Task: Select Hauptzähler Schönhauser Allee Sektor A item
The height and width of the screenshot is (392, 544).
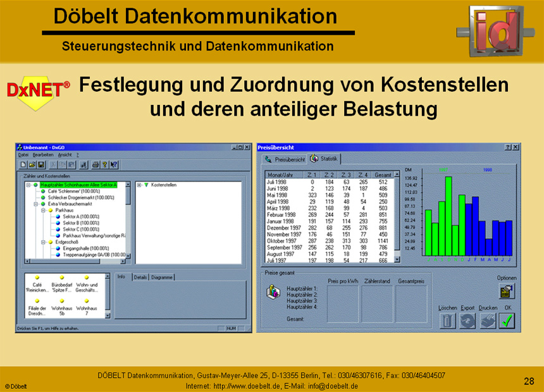Action: point(78,185)
